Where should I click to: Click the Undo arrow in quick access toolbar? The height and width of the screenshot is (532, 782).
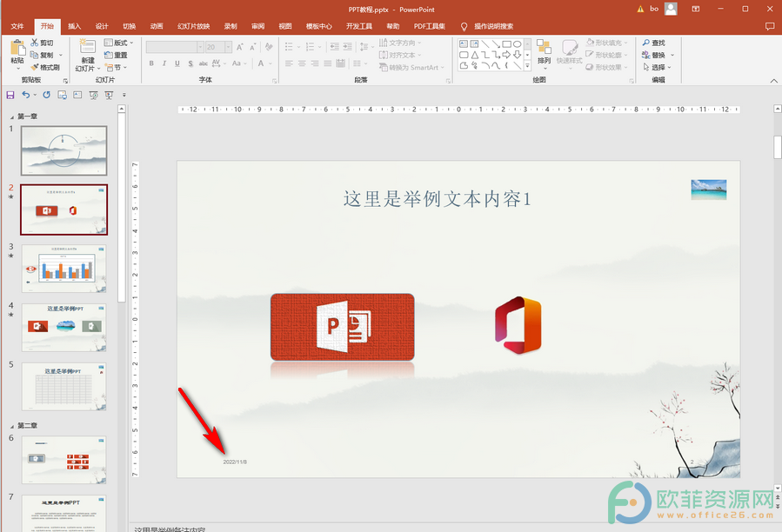pyautogui.click(x=26, y=95)
